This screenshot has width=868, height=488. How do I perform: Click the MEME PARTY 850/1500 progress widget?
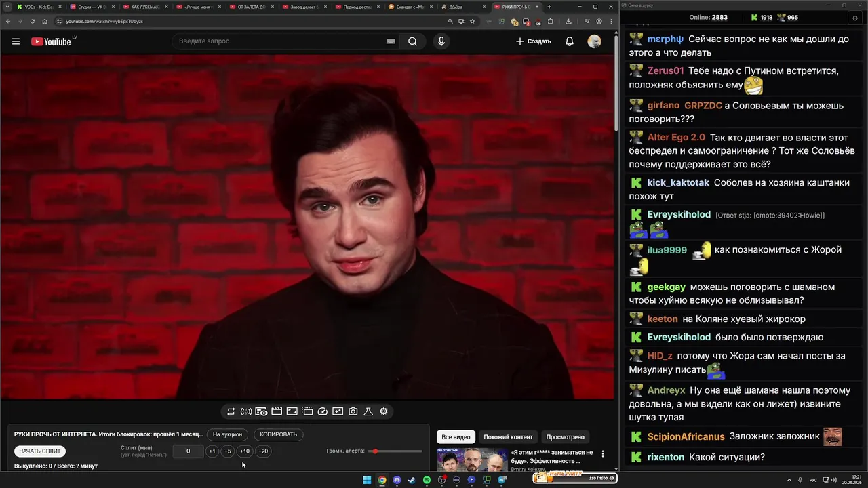(574, 477)
